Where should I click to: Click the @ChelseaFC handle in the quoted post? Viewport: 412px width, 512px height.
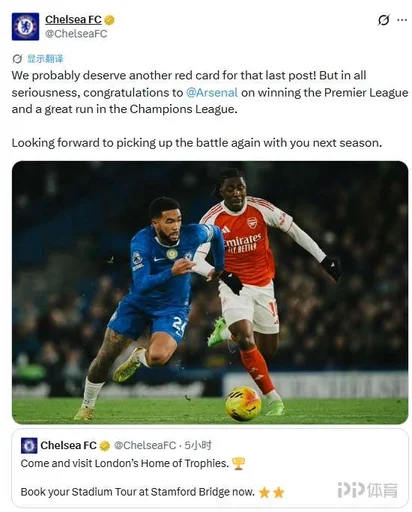[x=145, y=445]
